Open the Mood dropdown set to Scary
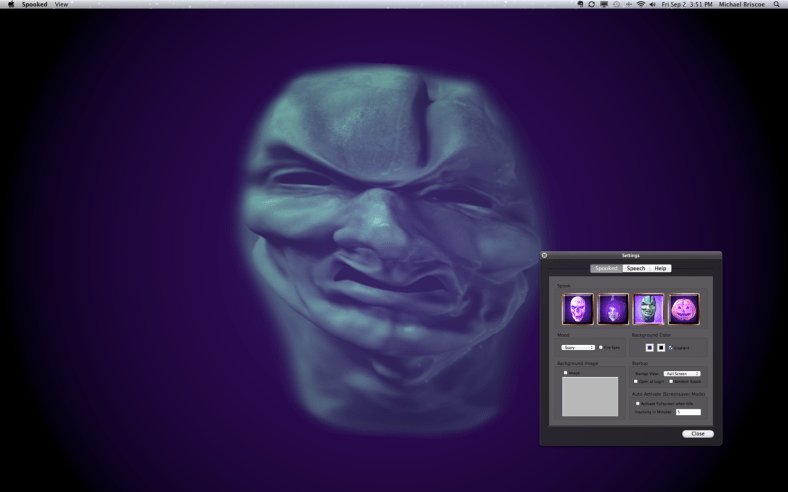The image size is (788, 492). tap(578, 347)
